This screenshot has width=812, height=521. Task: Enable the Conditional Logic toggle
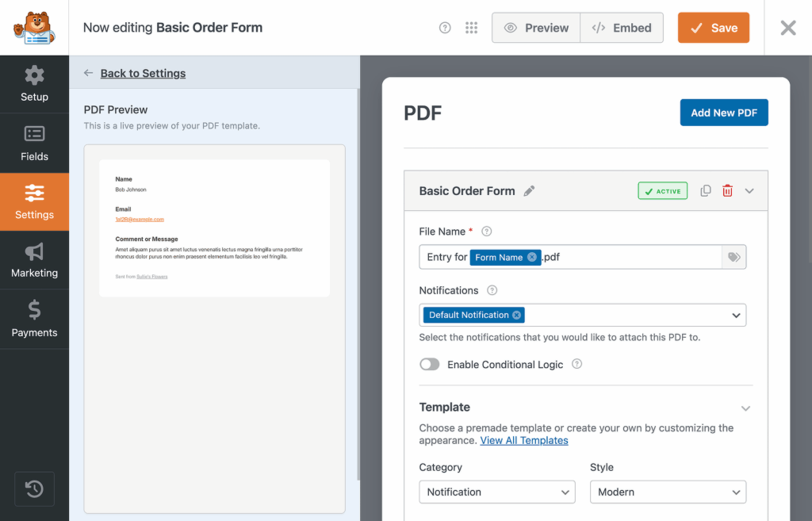coord(430,365)
